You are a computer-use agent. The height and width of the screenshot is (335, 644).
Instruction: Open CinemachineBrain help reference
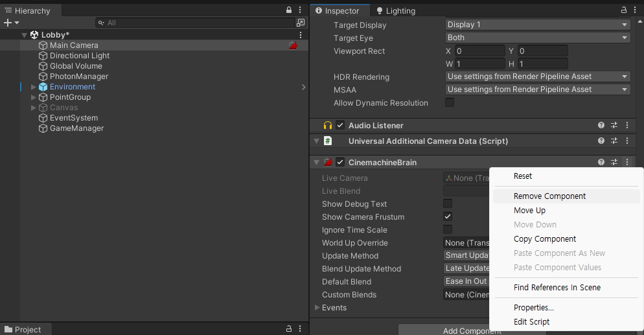click(601, 162)
